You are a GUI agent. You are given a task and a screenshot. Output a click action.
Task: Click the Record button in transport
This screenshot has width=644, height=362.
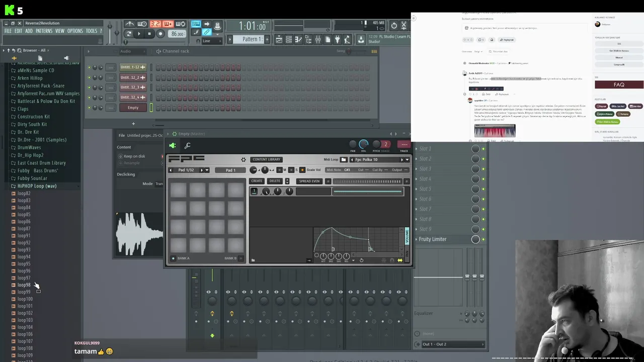coord(160,34)
